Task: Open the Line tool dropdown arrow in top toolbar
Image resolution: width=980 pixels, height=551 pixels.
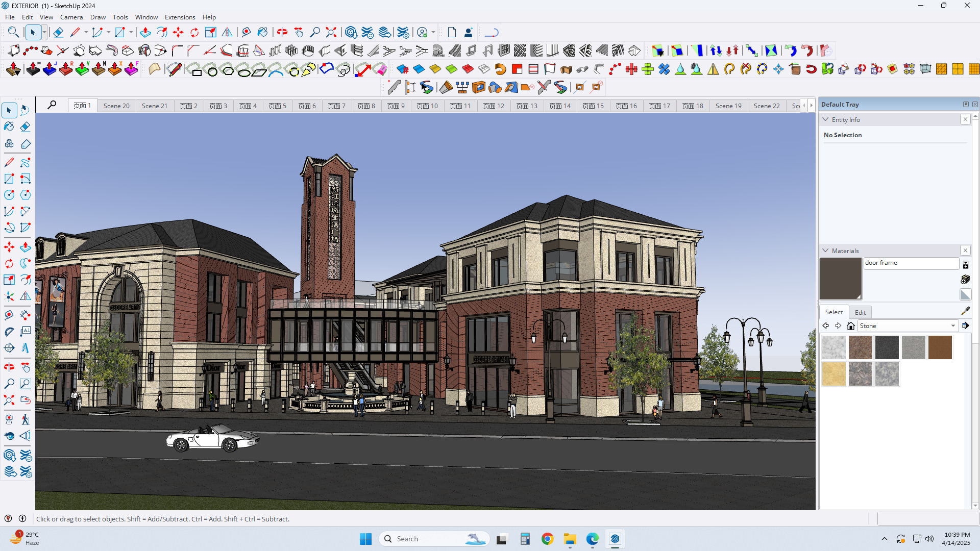Action: coord(86,33)
